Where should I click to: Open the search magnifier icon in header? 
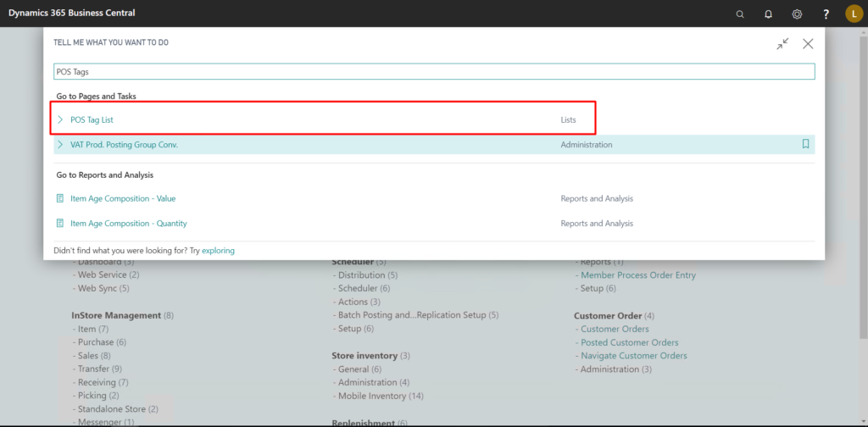(739, 14)
